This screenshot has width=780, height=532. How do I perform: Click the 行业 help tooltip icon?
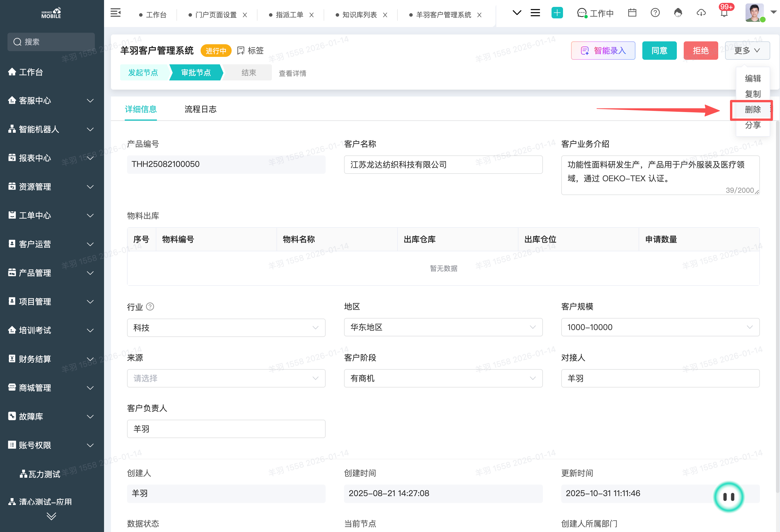tap(150, 307)
